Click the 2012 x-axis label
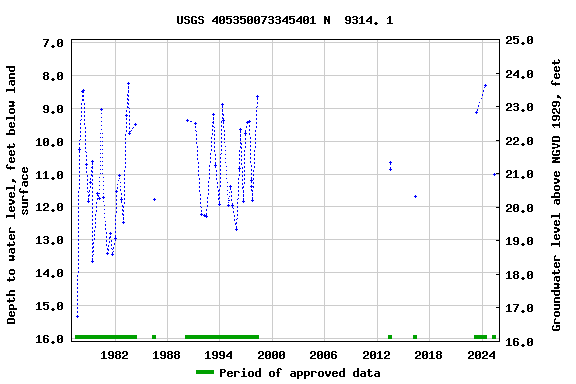The height and width of the screenshot is (384, 576). (377, 355)
